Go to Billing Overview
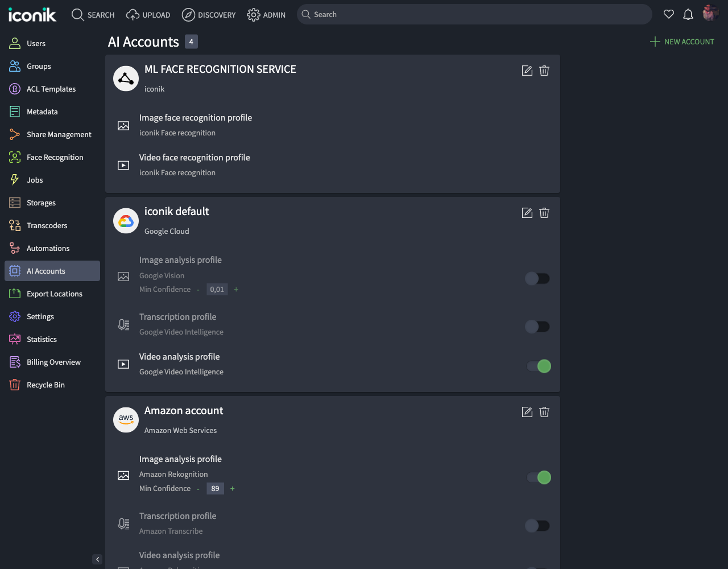Viewport: 728px width, 569px height. point(53,362)
